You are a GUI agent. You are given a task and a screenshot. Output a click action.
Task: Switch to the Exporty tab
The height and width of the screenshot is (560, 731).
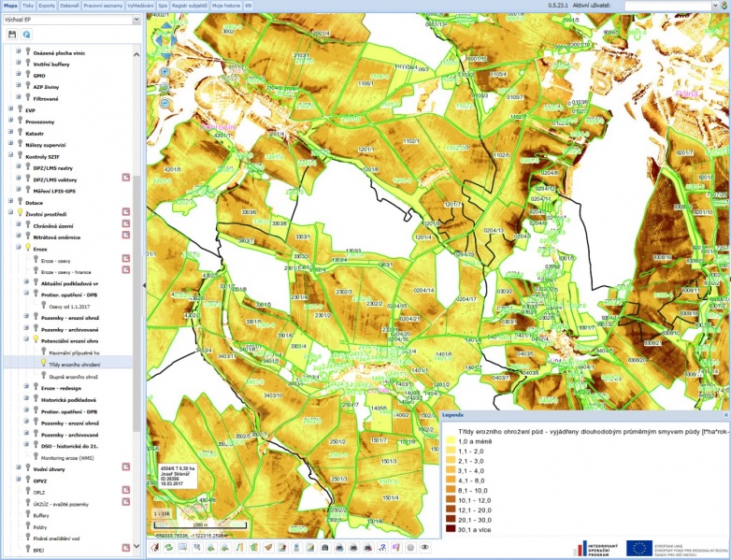pos(47,5)
